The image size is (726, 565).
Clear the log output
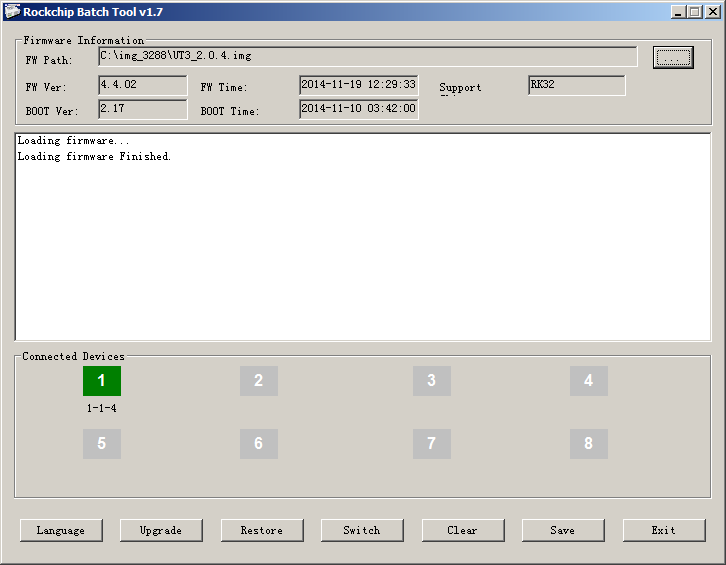(x=462, y=530)
